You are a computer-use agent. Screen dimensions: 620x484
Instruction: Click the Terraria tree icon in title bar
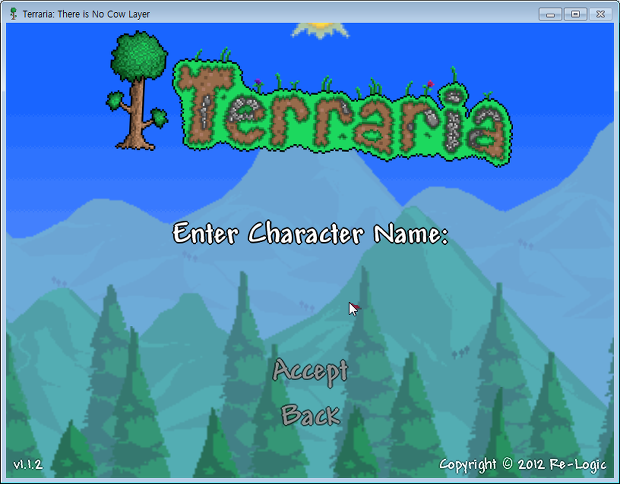coord(14,14)
